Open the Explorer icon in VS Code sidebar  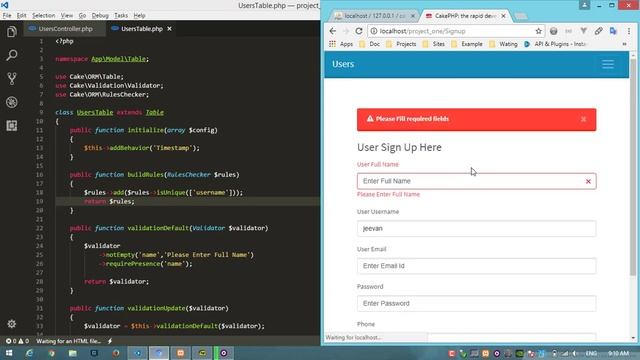tap(12, 32)
